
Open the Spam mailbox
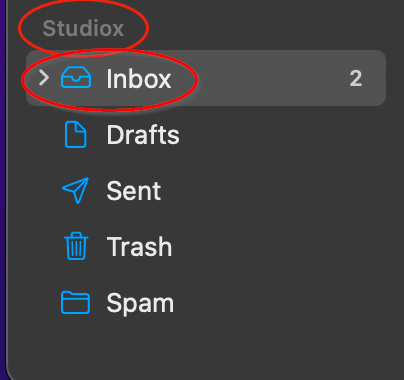(140, 303)
